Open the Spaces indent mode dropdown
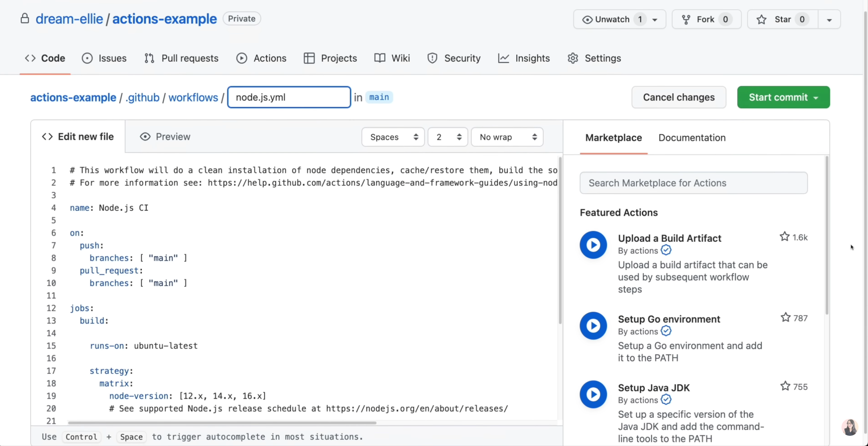Screen dimensions: 868x446 393,137
